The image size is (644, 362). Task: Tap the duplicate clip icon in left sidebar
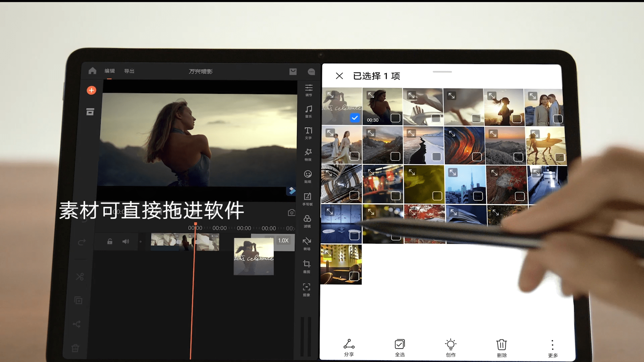coord(78,300)
